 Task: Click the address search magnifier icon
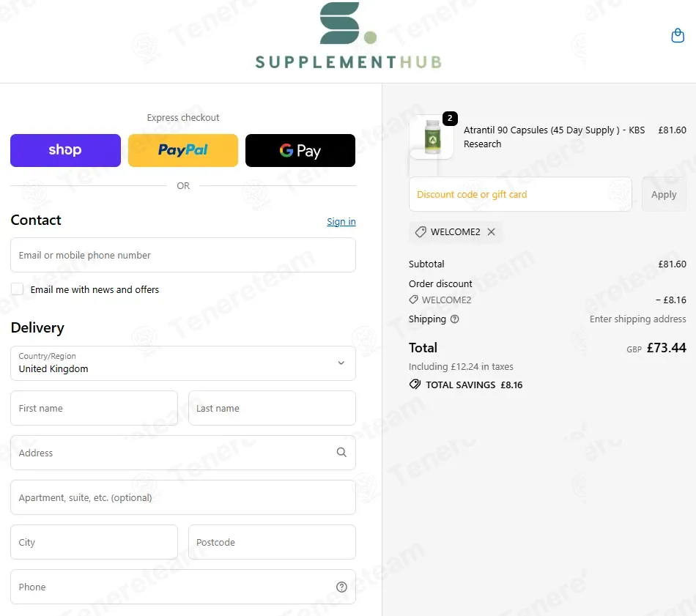pyautogui.click(x=341, y=453)
